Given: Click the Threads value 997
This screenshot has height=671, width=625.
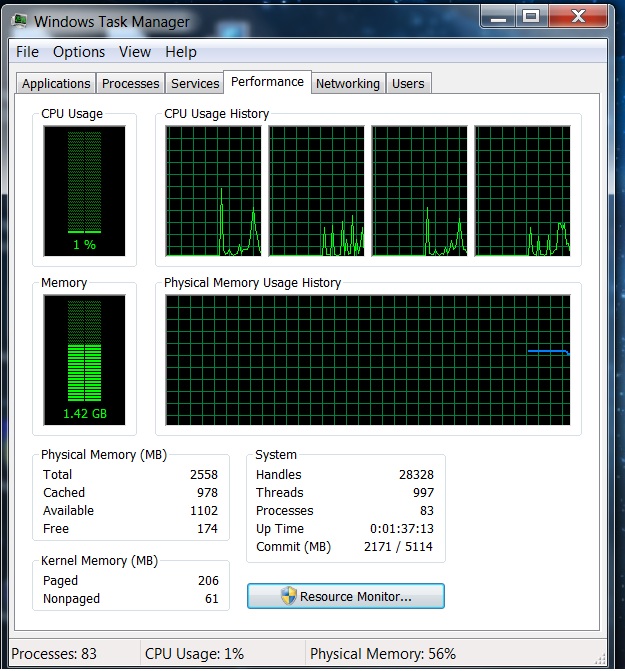Looking at the screenshot, I should (424, 493).
